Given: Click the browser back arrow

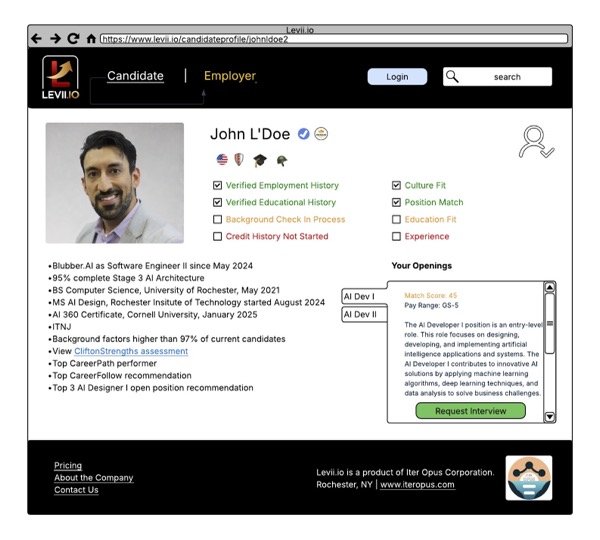Looking at the screenshot, I should [36, 39].
